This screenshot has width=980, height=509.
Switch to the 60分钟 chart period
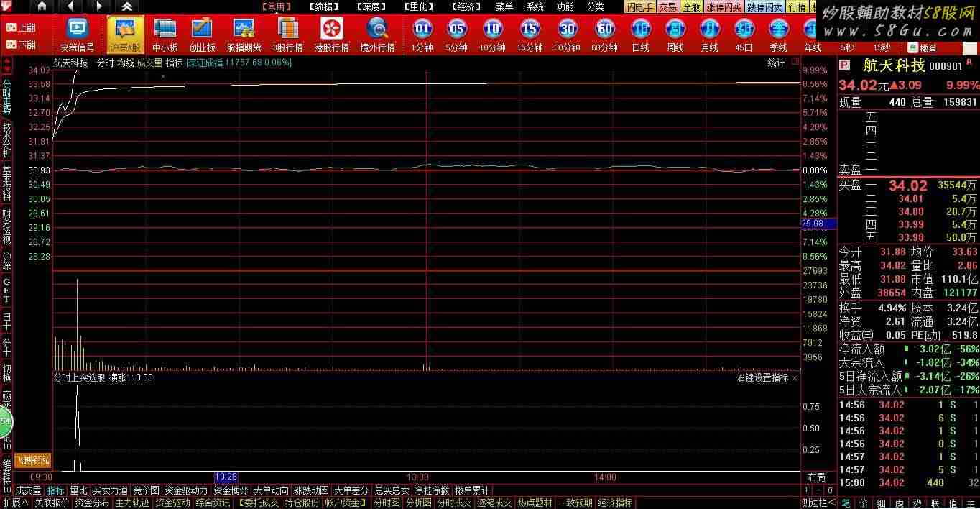tap(605, 35)
